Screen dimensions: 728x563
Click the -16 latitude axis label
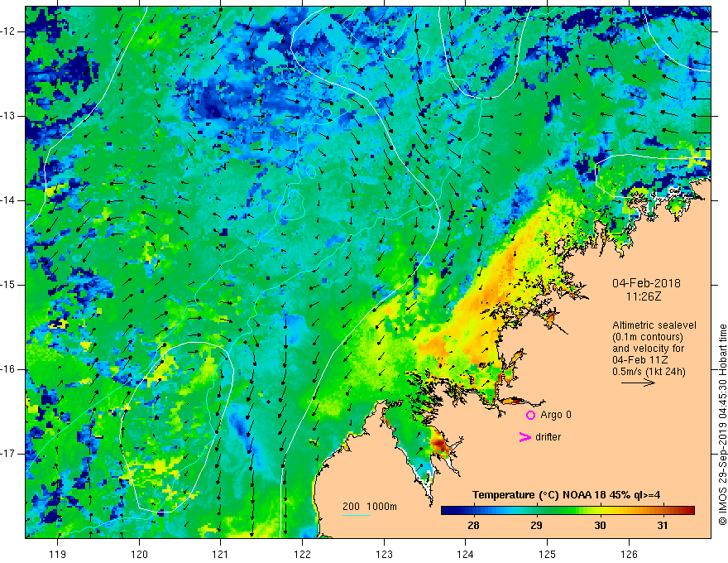[10, 369]
